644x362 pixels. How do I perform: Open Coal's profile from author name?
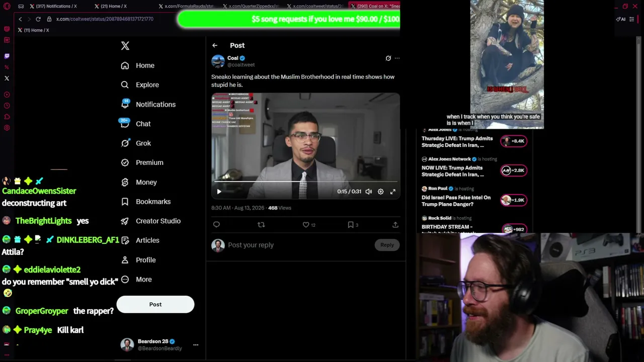[x=232, y=58]
